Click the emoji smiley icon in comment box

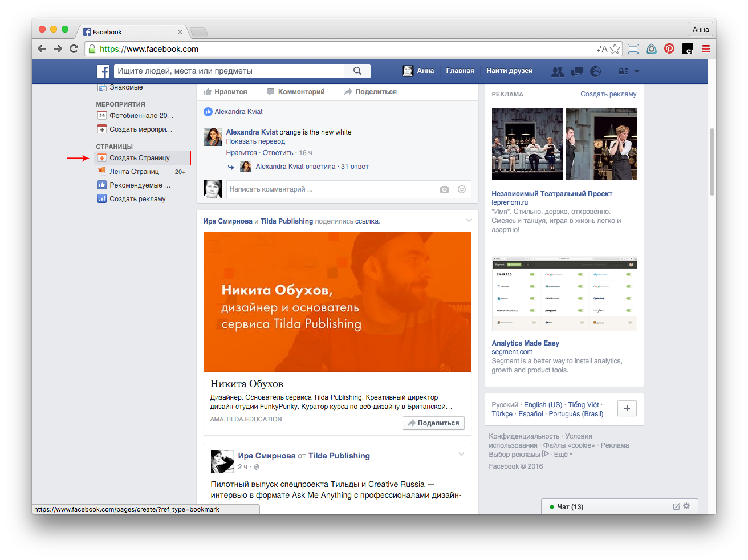point(462,189)
